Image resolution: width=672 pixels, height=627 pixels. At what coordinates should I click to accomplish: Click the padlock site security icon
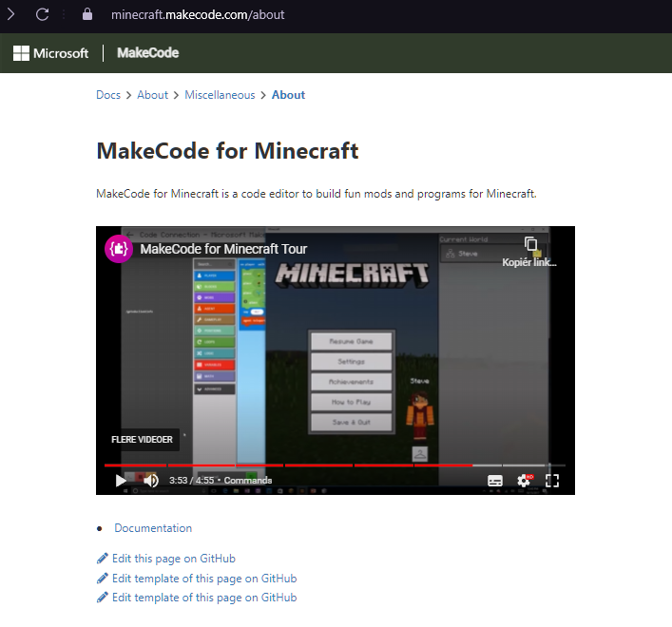pos(87,14)
